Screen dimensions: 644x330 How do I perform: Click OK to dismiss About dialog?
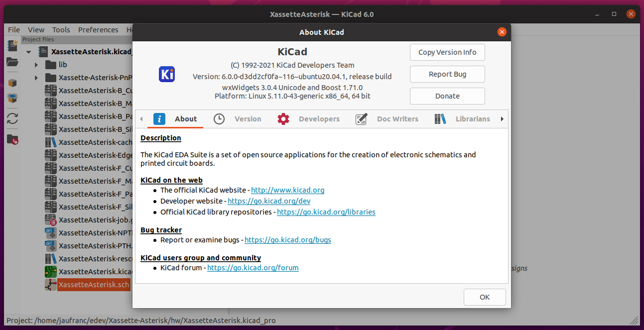pos(485,297)
